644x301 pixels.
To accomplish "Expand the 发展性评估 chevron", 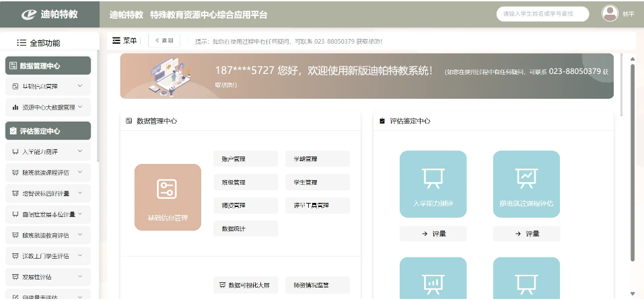I will pyautogui.click(x=80, y=276).
